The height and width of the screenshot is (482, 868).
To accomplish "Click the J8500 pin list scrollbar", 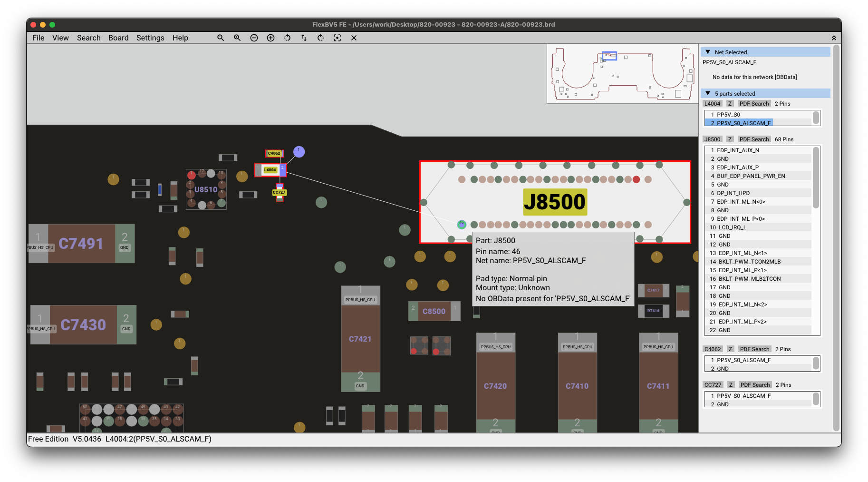I will [x=816, y=177].
